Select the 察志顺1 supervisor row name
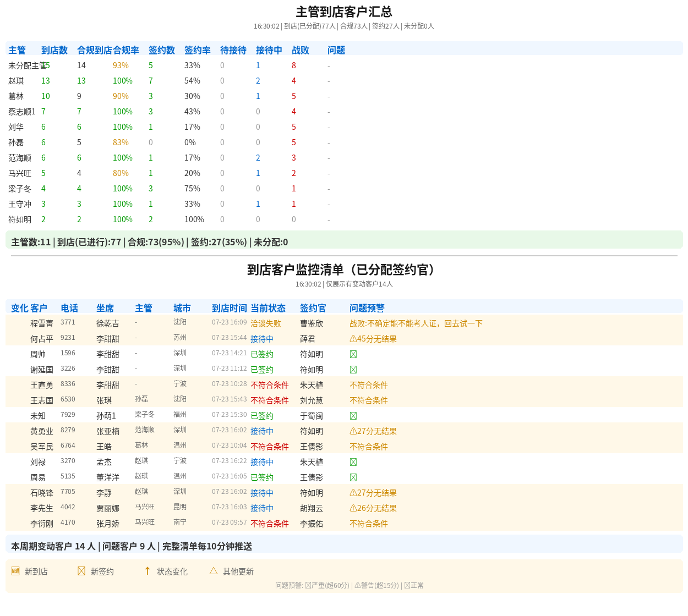The image size is (688, 616). [x=22, y=112]
